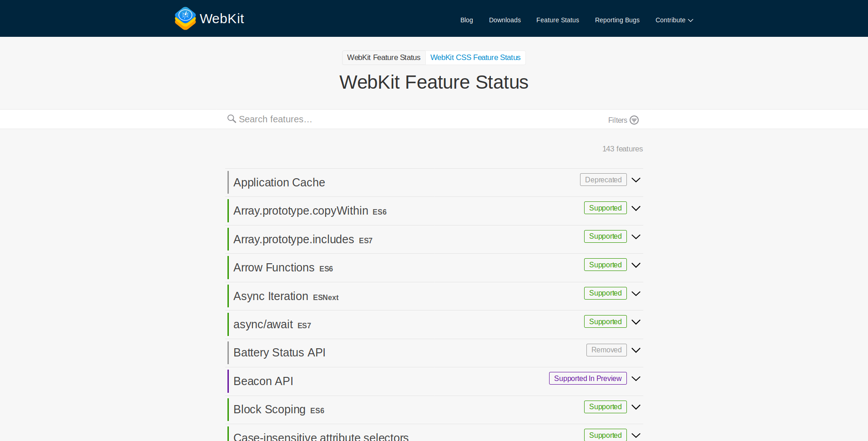Click Supported badge for Arrow Functions
The image size is (868, 441).
(x=606, y=265)
